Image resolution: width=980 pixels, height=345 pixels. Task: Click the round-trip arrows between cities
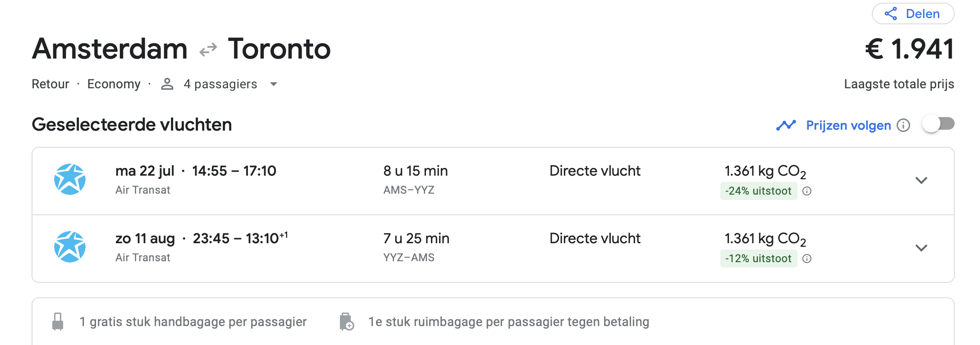pos(208,50)
